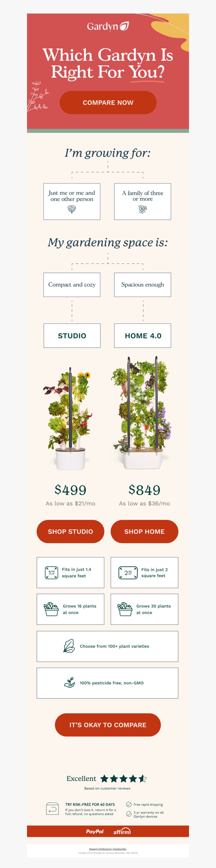Click the plant basket icon by 16 plants

pyautogui.click(x=51, y=609)
